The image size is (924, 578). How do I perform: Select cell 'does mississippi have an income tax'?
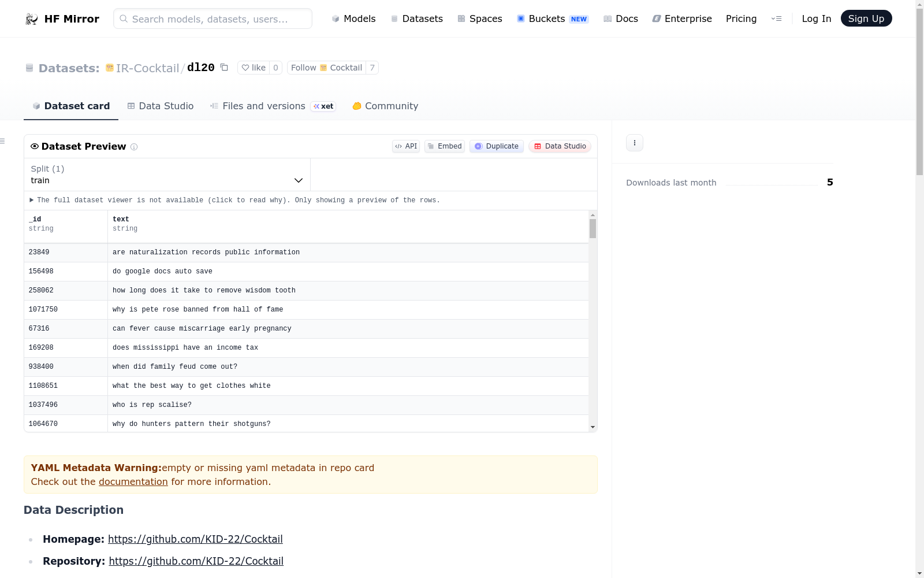point(348,348)
